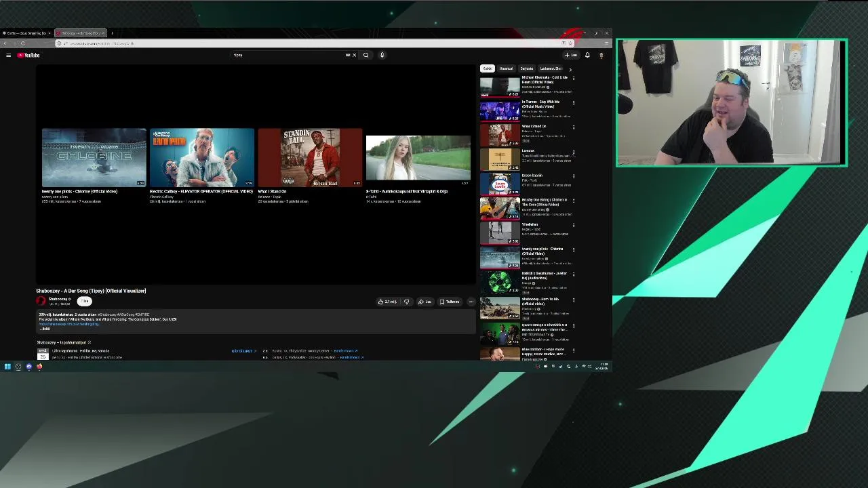Select the Kaikki filter chip
The height and width of the screenshot is (488, 868).
pos(487,68)
